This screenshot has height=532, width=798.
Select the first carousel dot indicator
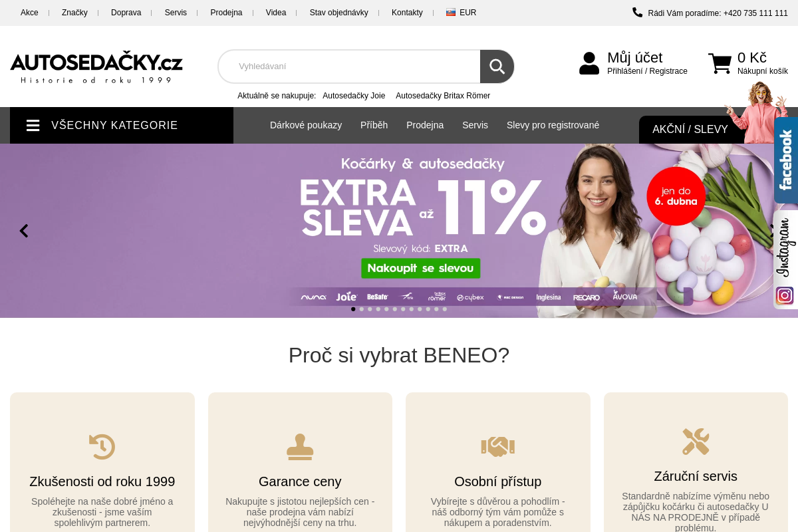click(353, 309)
